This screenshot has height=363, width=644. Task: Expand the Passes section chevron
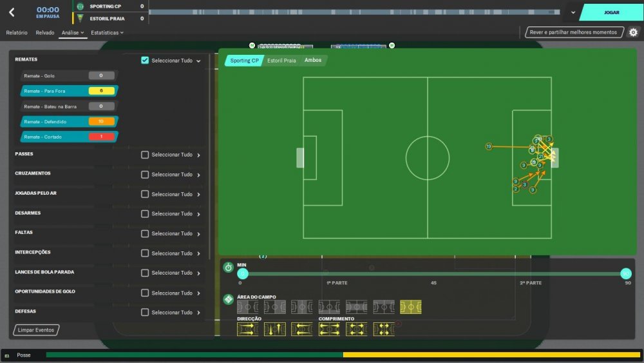point(199,155)
